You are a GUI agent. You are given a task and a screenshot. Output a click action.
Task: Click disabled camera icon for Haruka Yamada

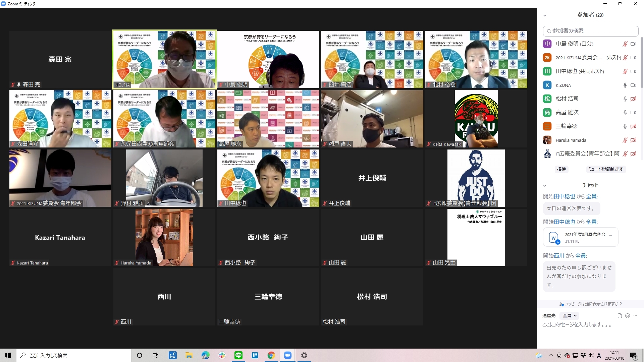[x=633, y=140]
